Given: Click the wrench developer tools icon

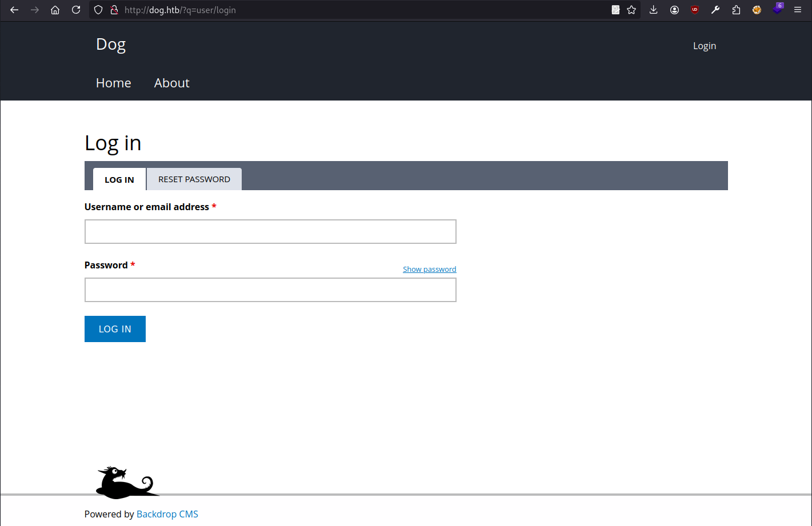Looking at the screenshot, I should [715, 10].
